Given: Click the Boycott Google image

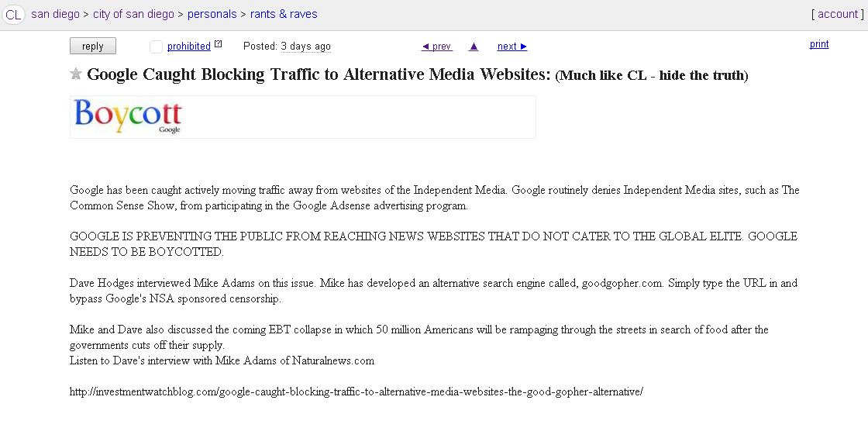Looking at the screenshot, I should [x=129, y=117].
